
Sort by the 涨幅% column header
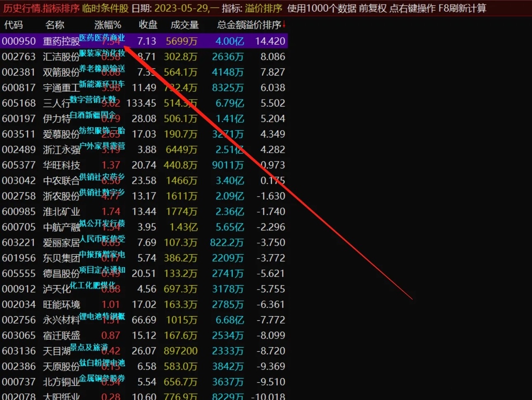(x=108, y=25)
